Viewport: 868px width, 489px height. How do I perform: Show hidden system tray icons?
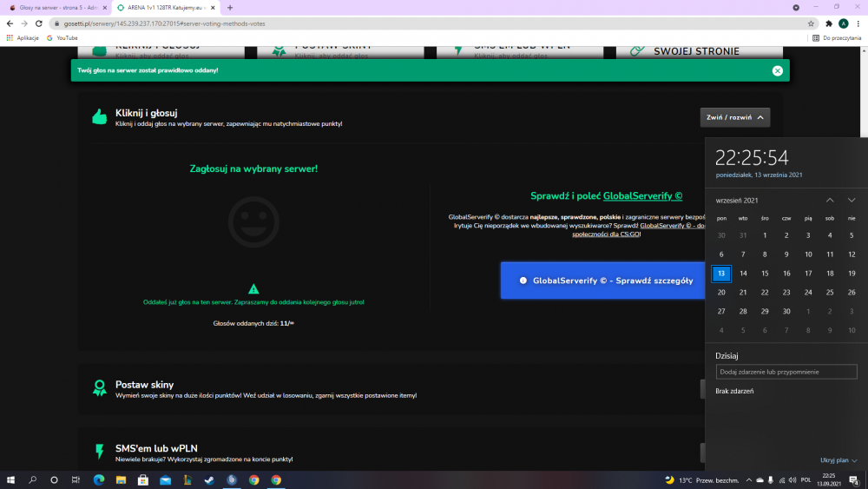click(x=748, y=480)
